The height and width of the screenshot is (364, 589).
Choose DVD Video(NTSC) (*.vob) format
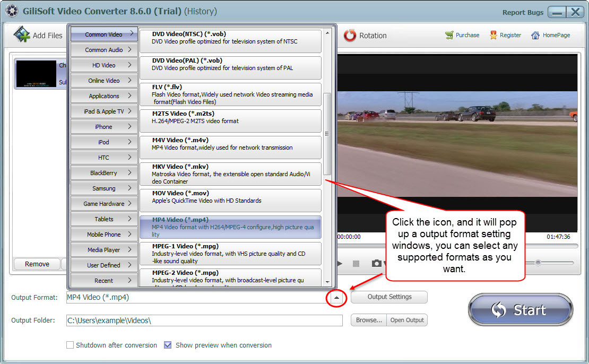pos(231,41)
